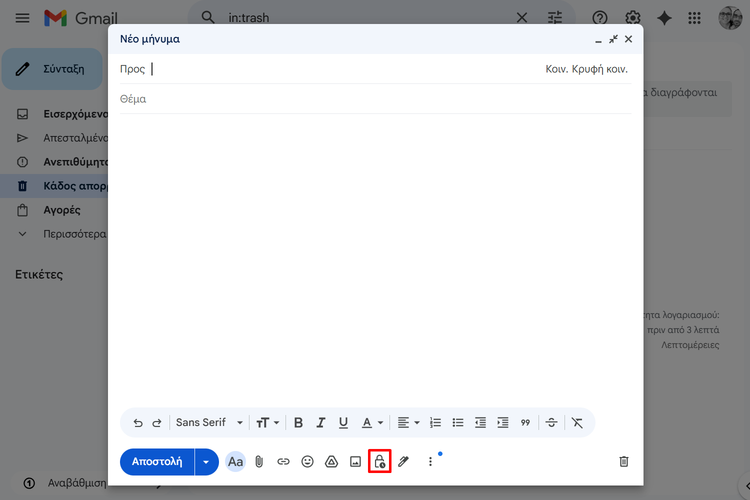This screenshot has width=750, height=500.
Task: Remove all text formatting
Action: tap(577, 423)
